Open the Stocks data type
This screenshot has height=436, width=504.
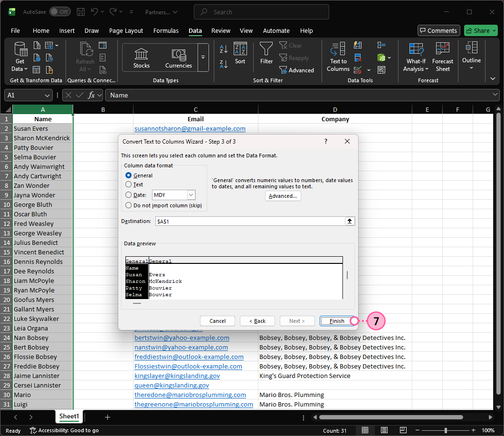point(141,57)
